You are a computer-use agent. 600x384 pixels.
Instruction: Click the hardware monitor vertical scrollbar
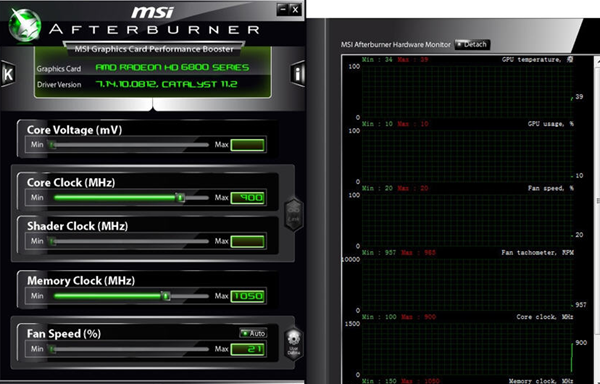point(597,220)
